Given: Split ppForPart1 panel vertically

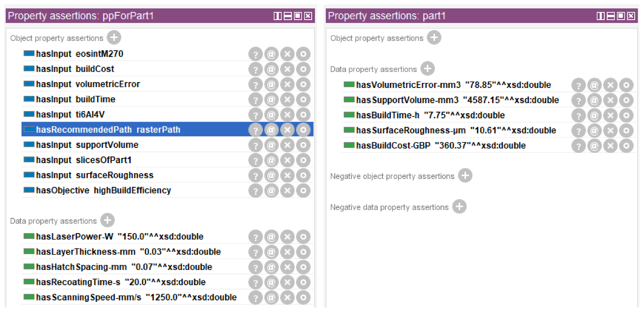Looking at the screenshot, I should (x=277, y=16).
